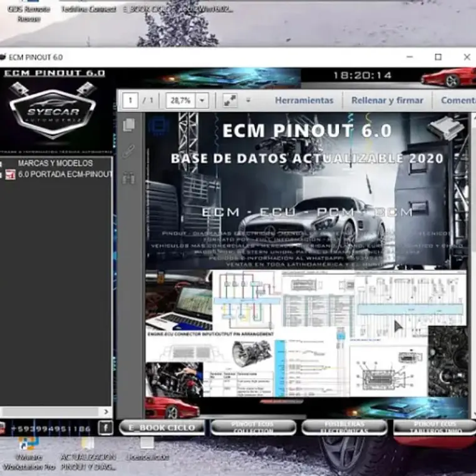
Task: Minimize the ECM PINOUT 6.0 window
Action: coord(410,57)
